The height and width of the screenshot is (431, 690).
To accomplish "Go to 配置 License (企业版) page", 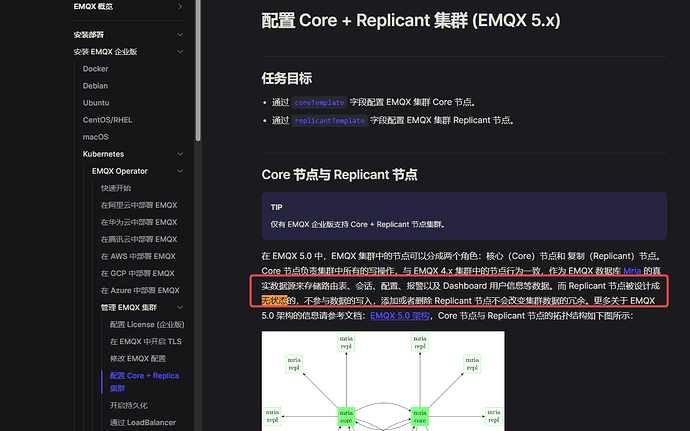I will click(147, 324).
